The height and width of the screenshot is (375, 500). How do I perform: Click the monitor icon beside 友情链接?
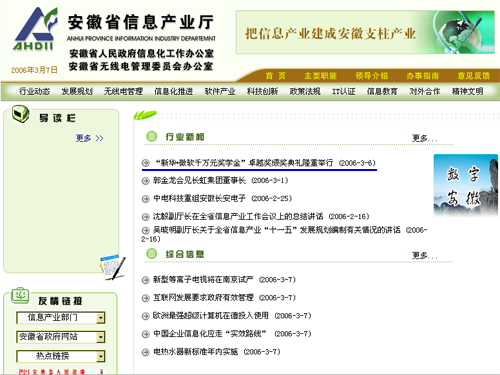pos(20,296)
